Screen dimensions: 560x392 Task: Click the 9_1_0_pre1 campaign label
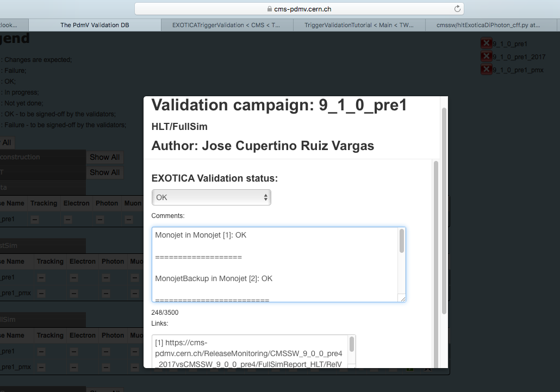510,44
